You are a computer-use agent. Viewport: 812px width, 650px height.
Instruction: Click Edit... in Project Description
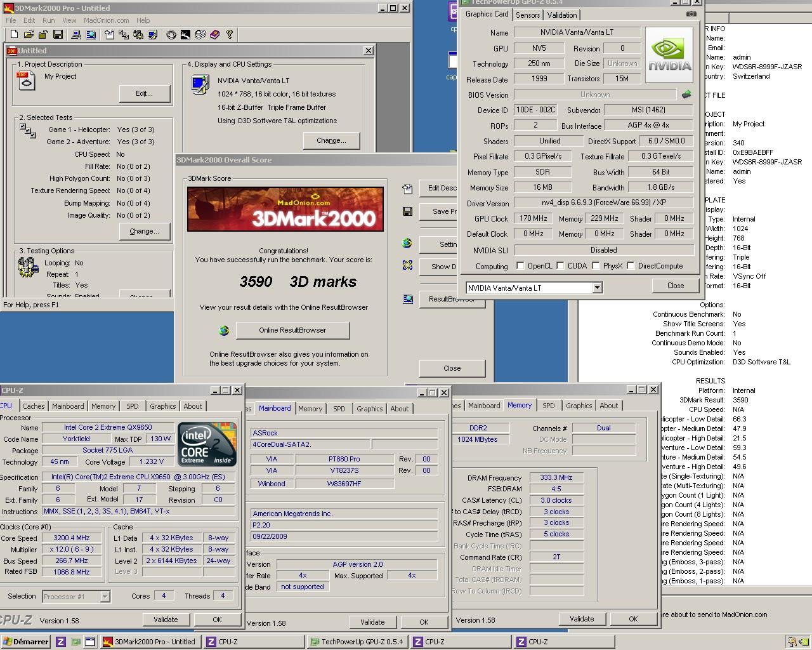[x=144, y=93]
